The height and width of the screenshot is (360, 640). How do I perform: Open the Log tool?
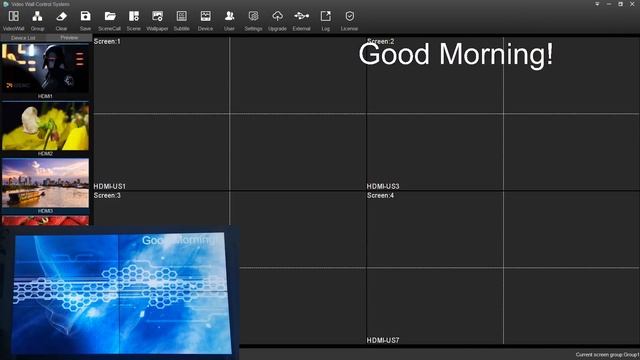coord(325,20)
